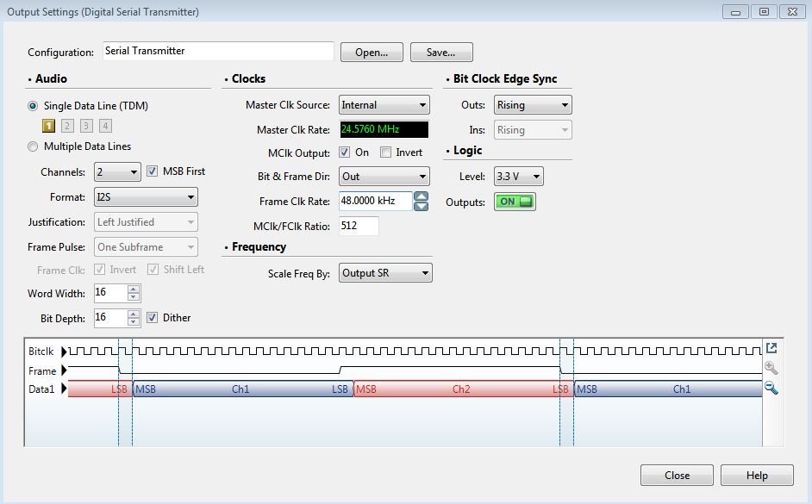Toggle Frame Clk Invert checkbox
Screen dimensions: 812x504
pyautogui.click(x=99, y=270)
